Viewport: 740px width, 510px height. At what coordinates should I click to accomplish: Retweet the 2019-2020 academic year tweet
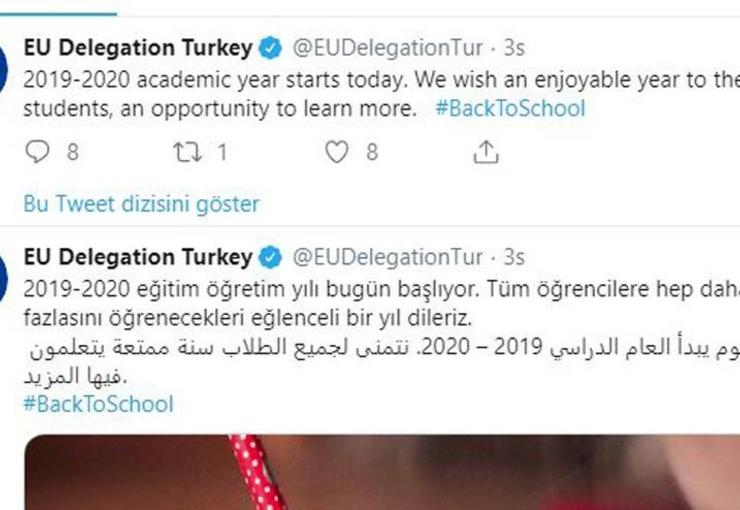tap(186, 152)
